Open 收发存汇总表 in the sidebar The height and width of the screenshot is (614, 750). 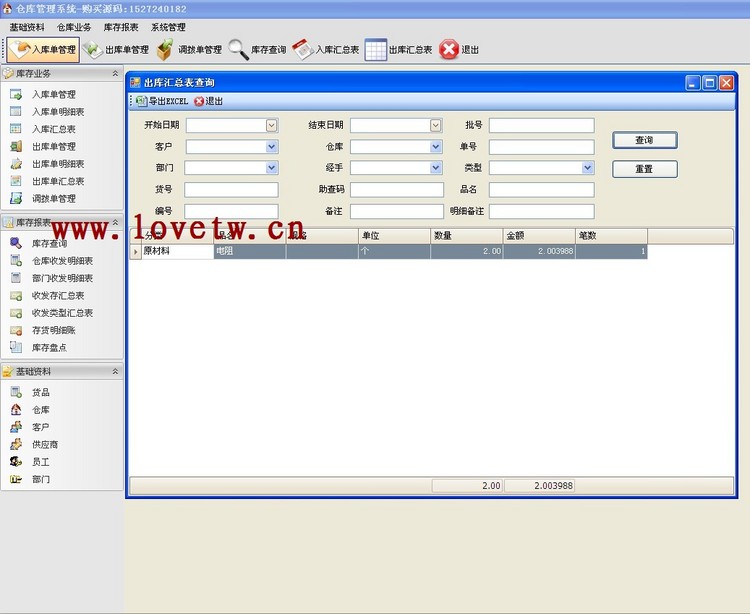(58, 296)
